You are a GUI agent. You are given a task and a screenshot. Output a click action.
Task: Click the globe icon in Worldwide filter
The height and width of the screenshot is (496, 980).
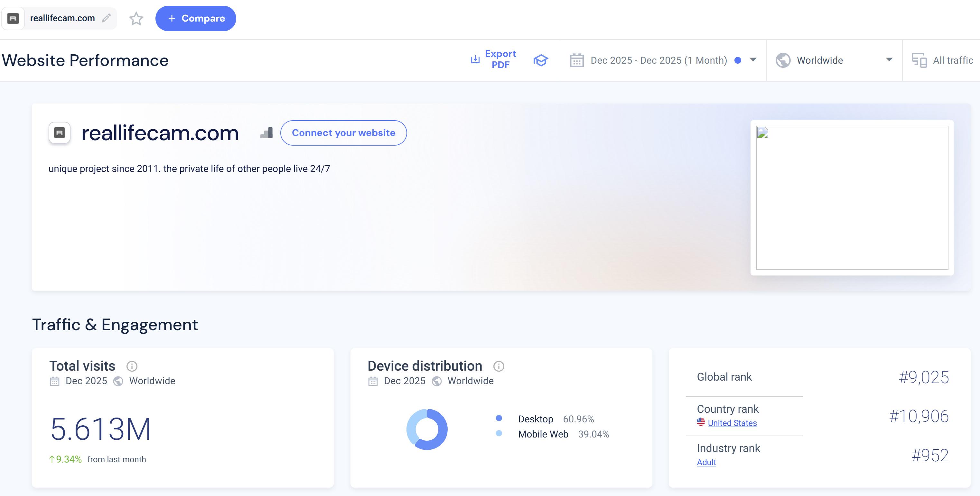point(783,60)
